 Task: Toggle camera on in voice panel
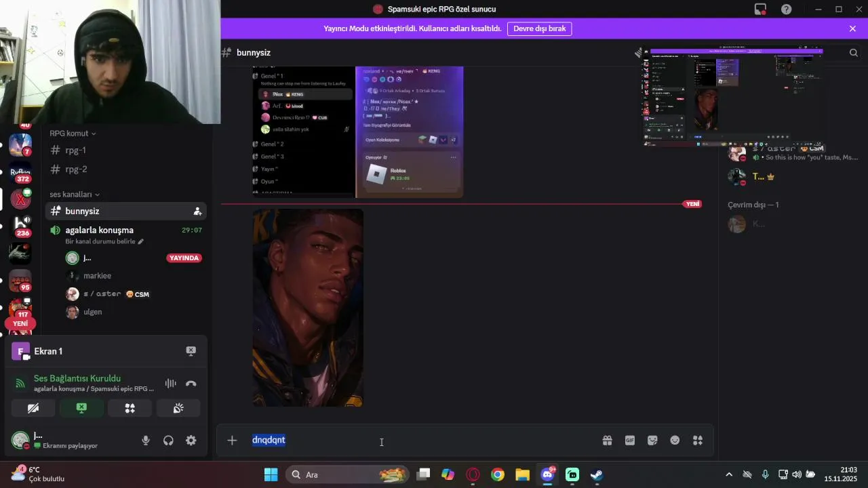coord(33,408)
